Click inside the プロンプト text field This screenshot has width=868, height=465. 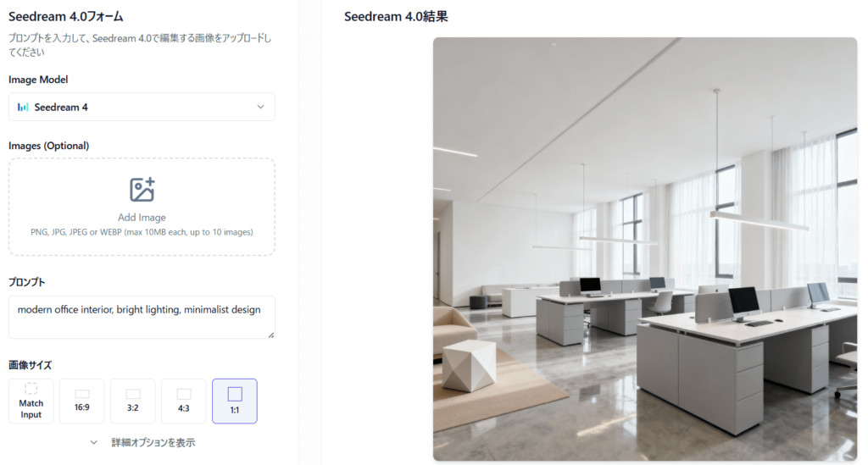[x=142, y=318]
